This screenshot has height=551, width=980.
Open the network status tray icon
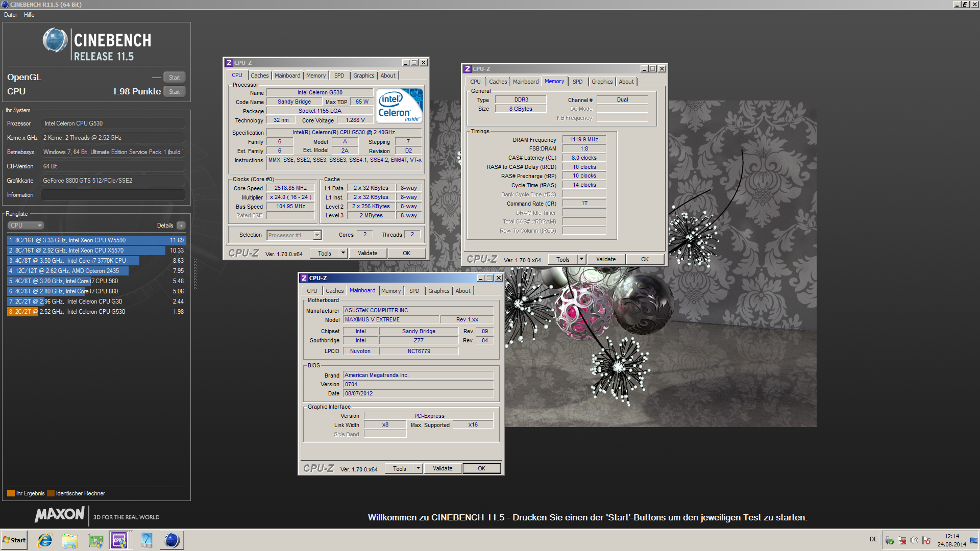[x=902, y=541]
